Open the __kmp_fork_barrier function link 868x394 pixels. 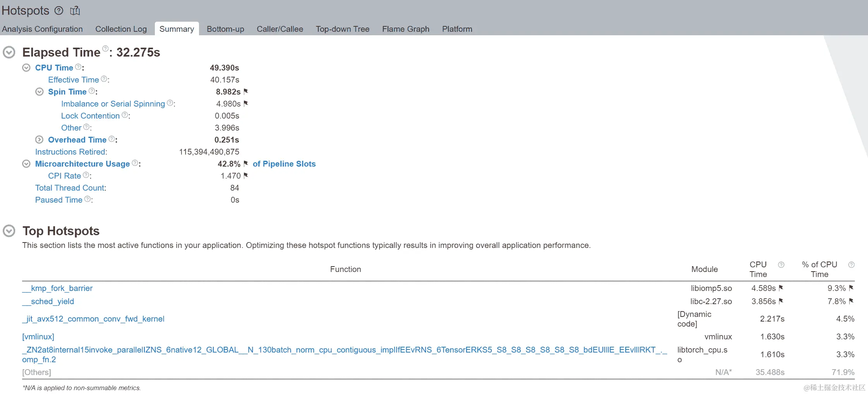point(57,288)
